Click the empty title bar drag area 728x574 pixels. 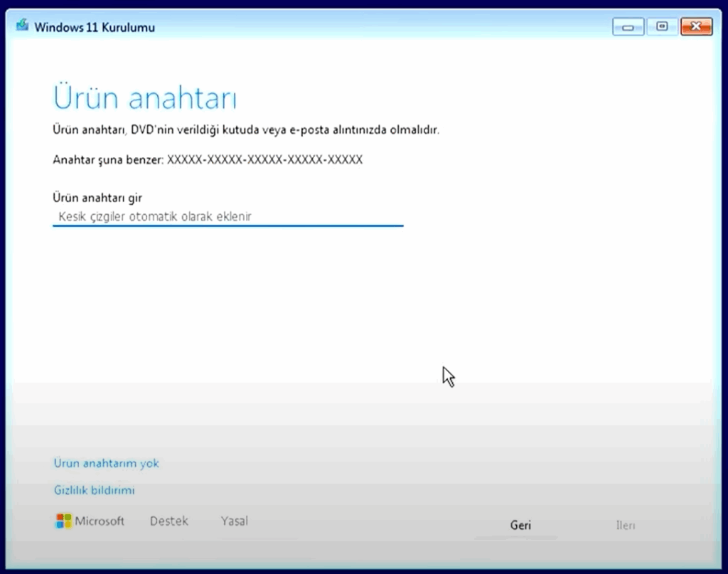(384, 27)
